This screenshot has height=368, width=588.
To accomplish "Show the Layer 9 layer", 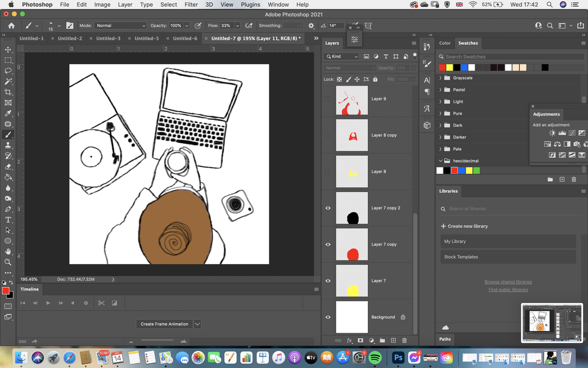I will pyautogui.click(x=328, y=99).
